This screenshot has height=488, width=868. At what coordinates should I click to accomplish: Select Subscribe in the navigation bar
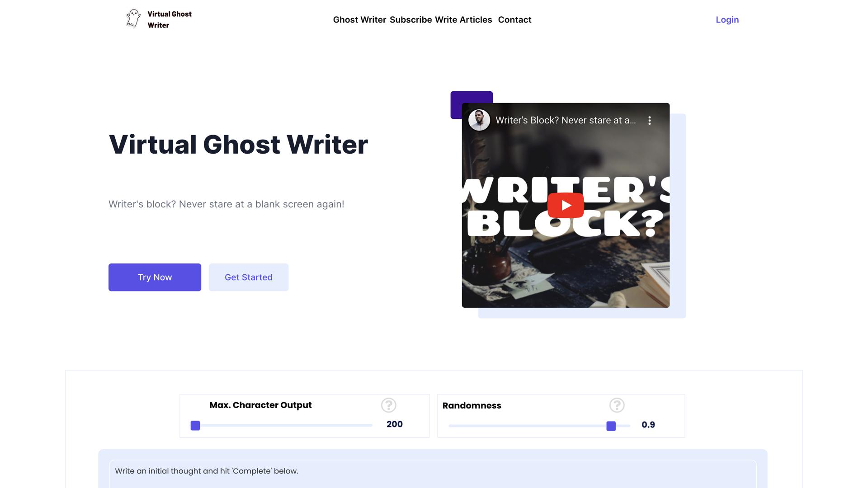point(410,20)
